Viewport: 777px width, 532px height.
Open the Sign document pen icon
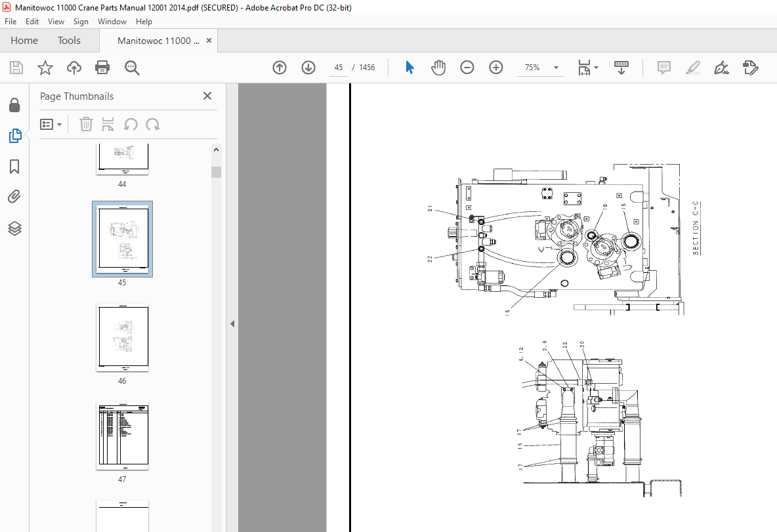pyautogui.click(x=721, y=68)
